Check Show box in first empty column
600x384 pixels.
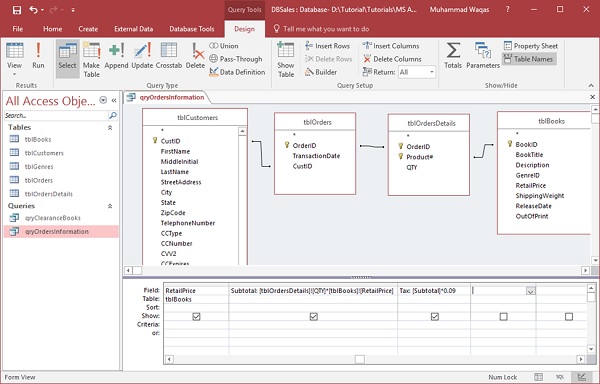pos(504,316)
